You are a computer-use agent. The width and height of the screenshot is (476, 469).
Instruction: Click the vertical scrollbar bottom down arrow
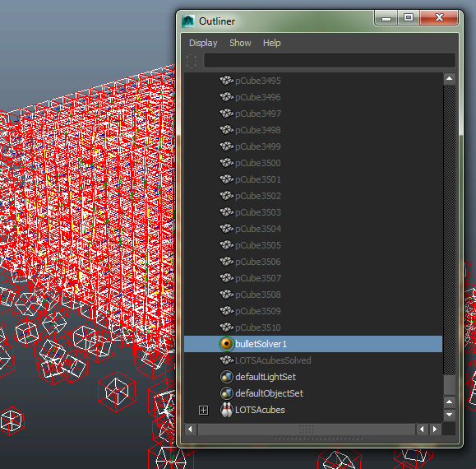450,415
